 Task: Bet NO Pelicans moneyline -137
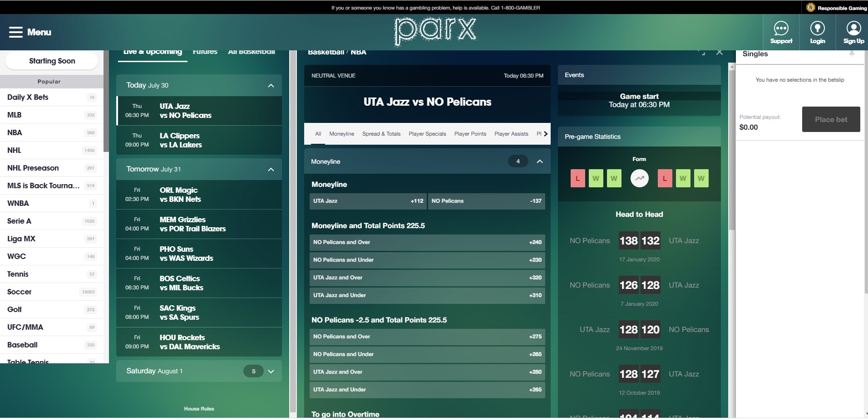point(487,201)
